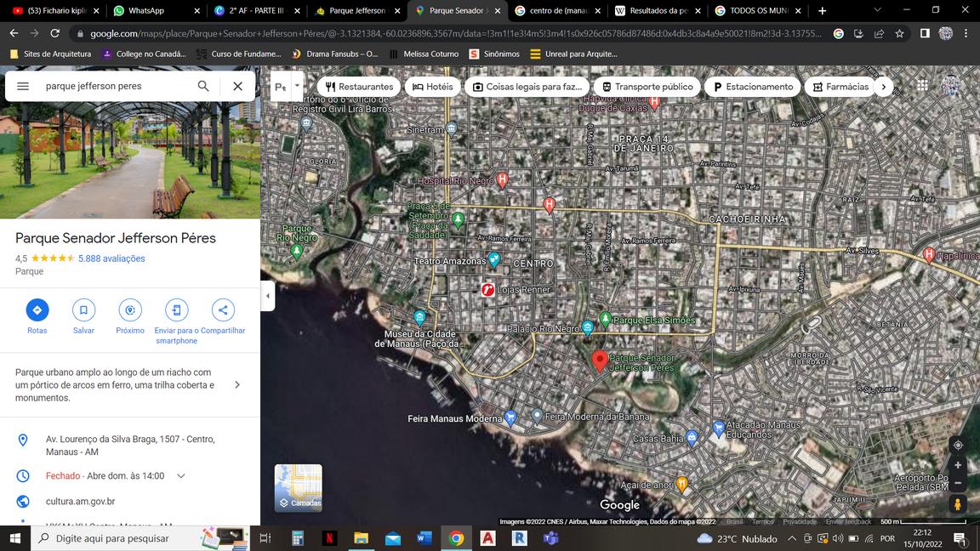Select the Restaurantes filter chip
The image size is (980, 551).
pos(359,87)
